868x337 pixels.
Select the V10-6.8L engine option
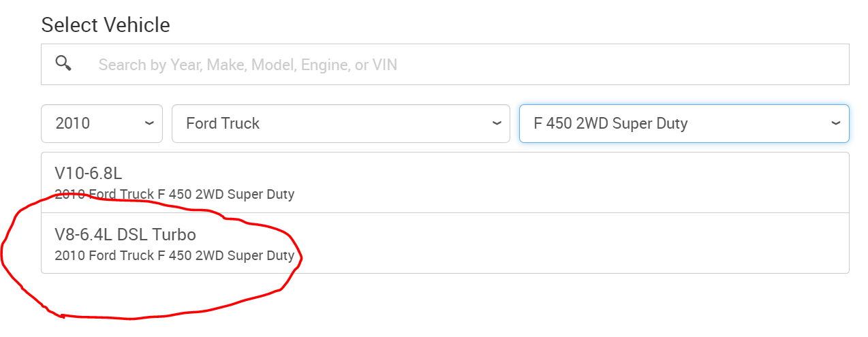point(445,182)
